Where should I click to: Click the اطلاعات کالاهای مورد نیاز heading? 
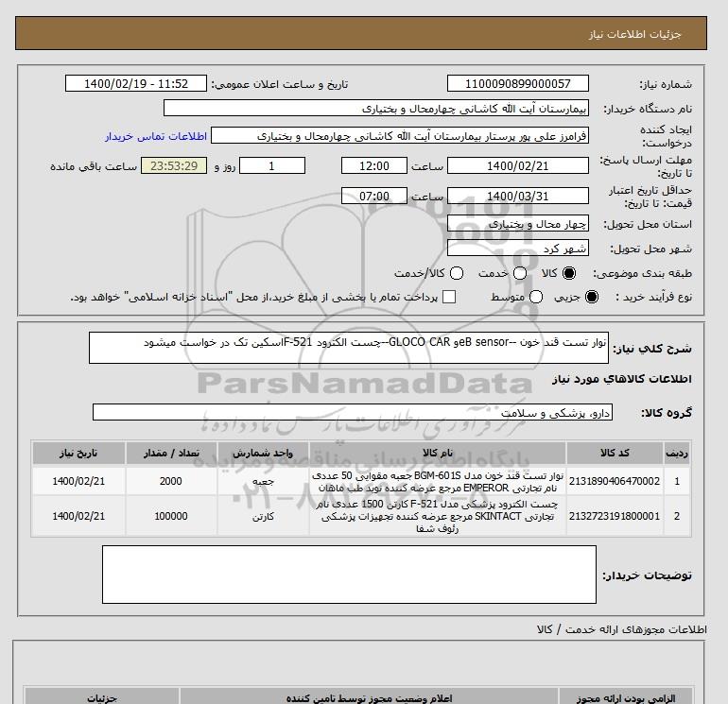coord(622,379)
